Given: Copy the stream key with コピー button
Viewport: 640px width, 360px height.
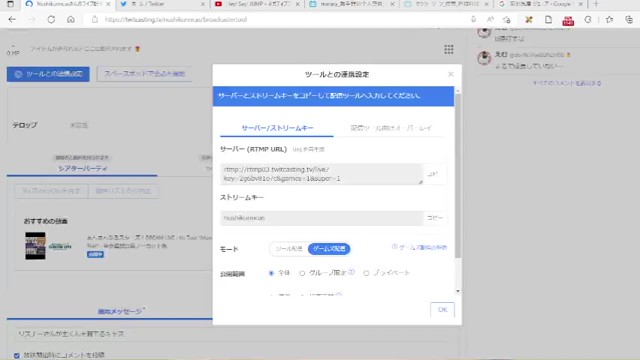Looking at the screenshot, I should tap(435, 218).
